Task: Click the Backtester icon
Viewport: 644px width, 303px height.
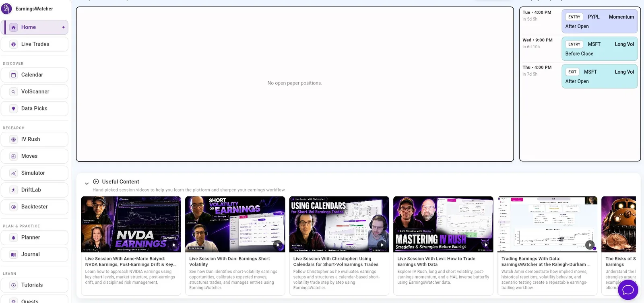Action: (14, 207)
